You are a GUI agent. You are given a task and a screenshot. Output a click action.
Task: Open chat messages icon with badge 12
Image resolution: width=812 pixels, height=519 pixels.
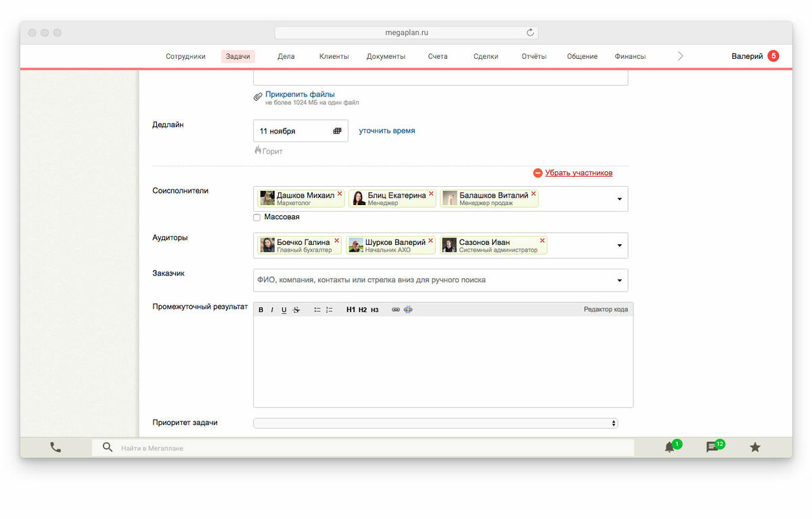pos(712,447)
